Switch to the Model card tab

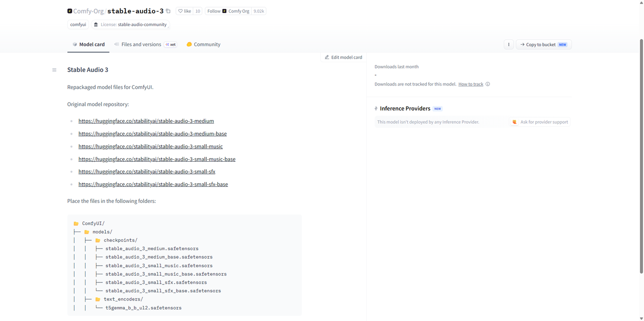(x=89, y=44)
